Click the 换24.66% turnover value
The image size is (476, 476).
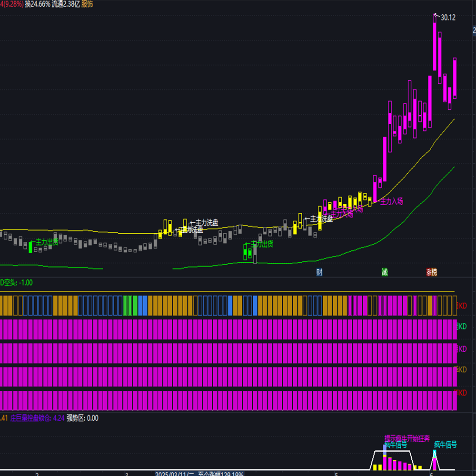click(37, 4)
